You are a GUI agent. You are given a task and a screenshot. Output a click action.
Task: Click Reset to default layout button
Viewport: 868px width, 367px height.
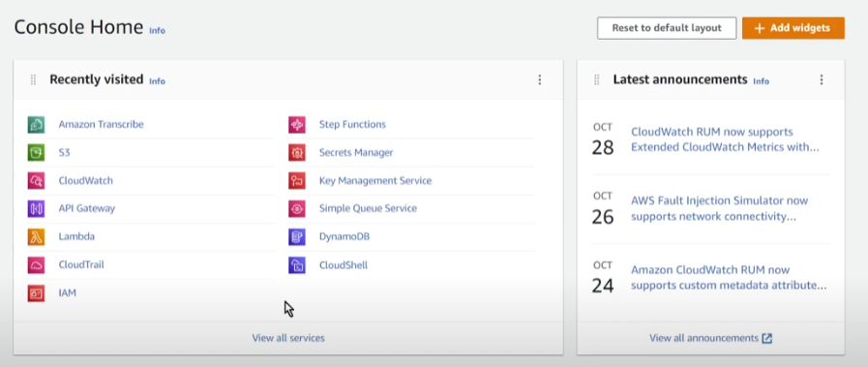click(x=667, y=28)
